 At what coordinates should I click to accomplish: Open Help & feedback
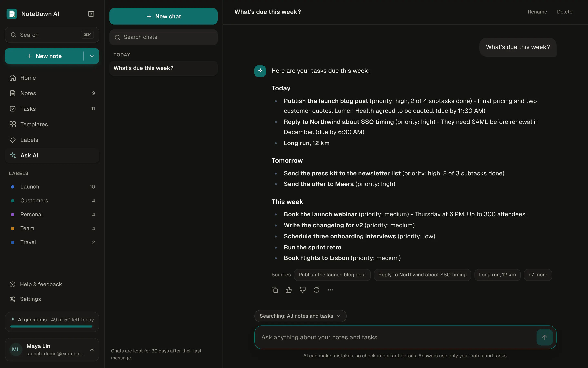click(52, 284)
